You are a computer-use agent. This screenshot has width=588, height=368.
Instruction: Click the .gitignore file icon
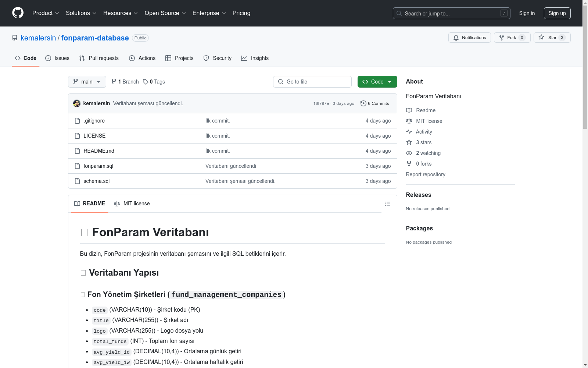77,121
